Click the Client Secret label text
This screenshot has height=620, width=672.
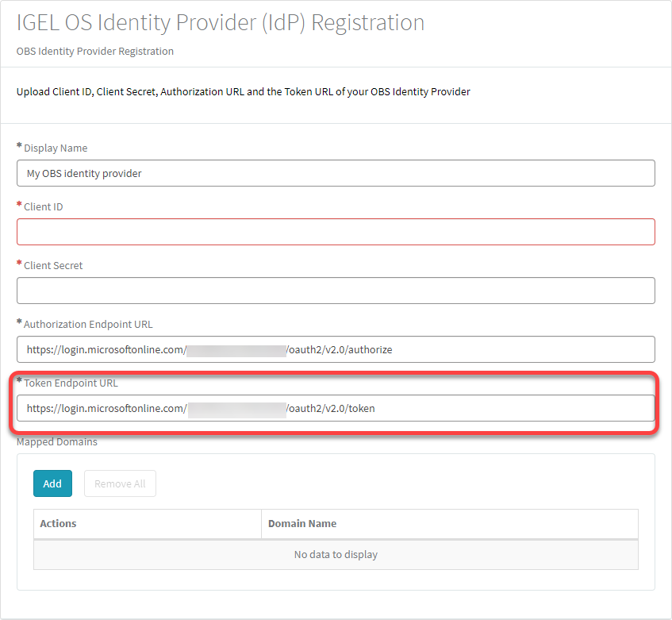56,265
